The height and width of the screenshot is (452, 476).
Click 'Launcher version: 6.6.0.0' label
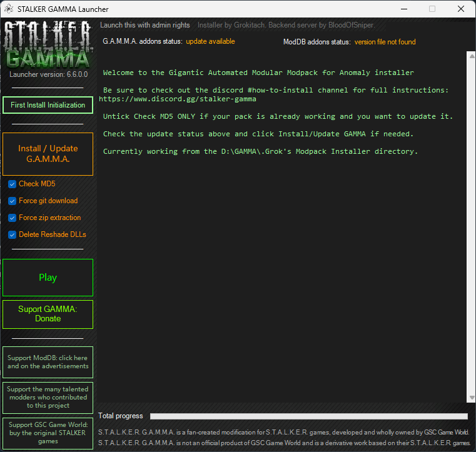coord(49,74)
